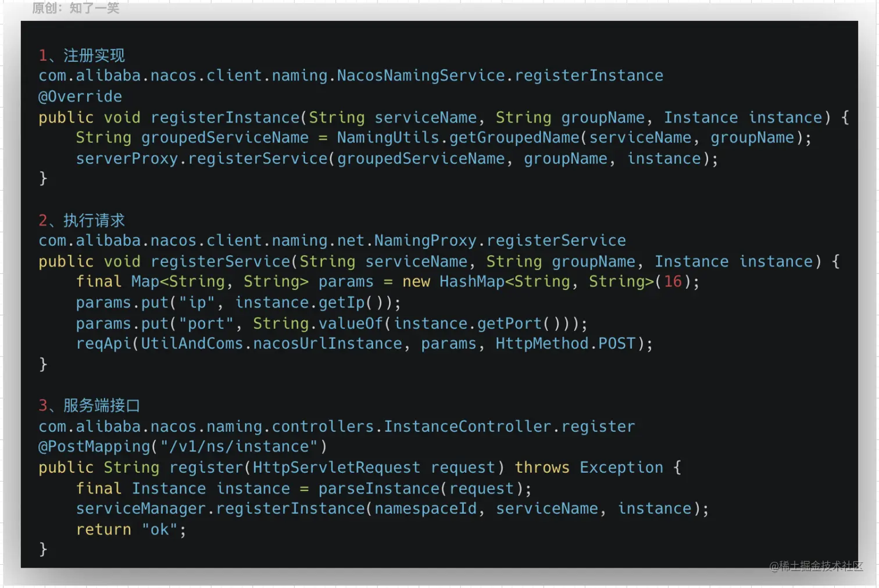The image size is (879, 588).
Task: Click the 'final Instance instance = parseInstance' line
Action: [304, 489]
